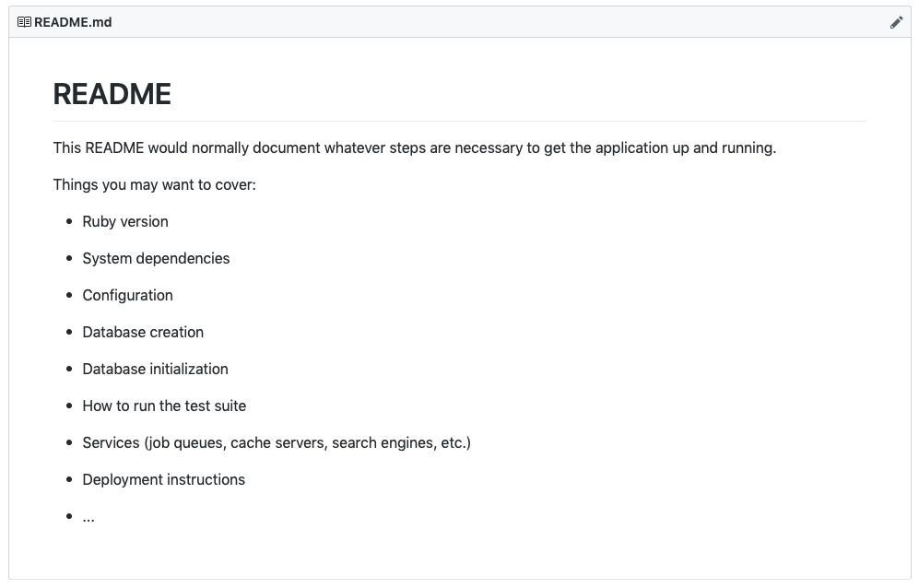Select the "System dependencies" list item

point(156,259)
